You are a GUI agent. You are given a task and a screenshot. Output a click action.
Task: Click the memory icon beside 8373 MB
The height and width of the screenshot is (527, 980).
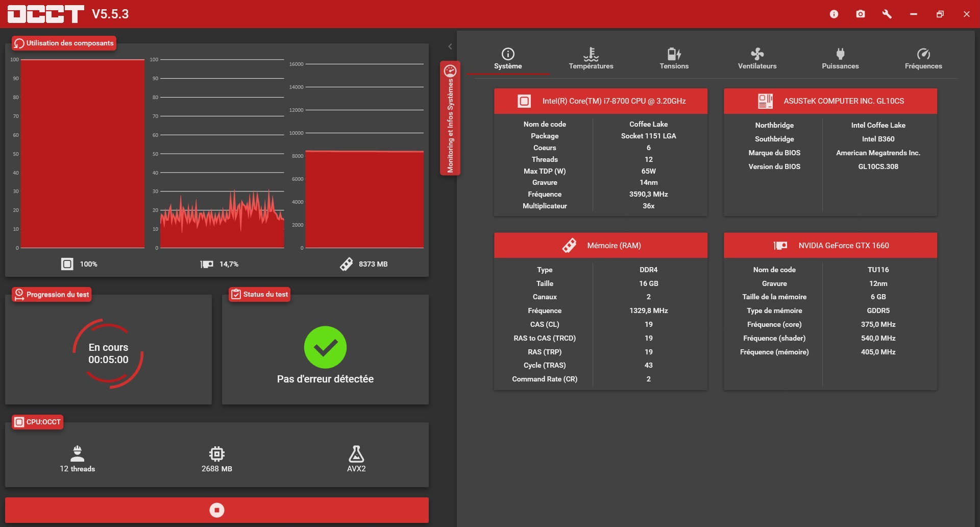click(346, 264)
